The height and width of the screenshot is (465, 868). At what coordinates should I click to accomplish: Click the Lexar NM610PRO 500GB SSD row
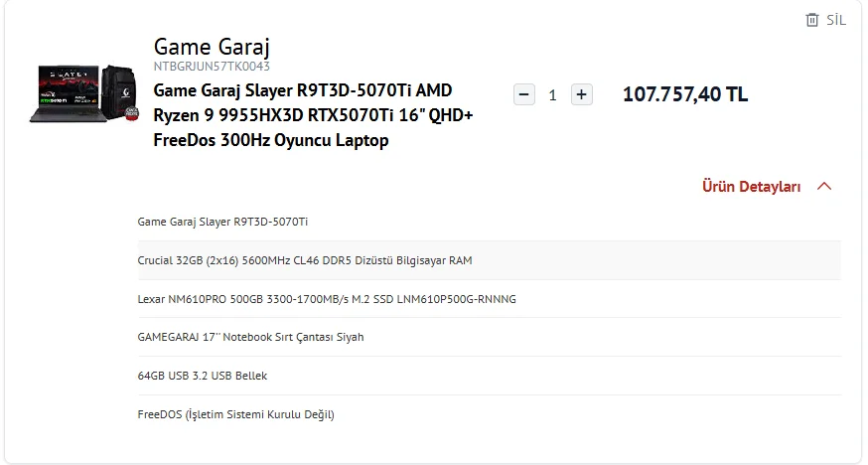coord(490,299)
